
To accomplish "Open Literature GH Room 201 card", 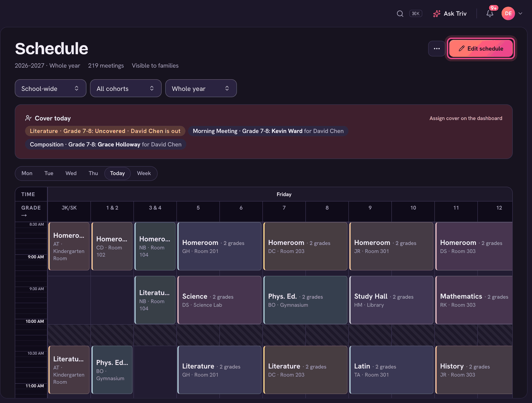I will click(219, 370).
